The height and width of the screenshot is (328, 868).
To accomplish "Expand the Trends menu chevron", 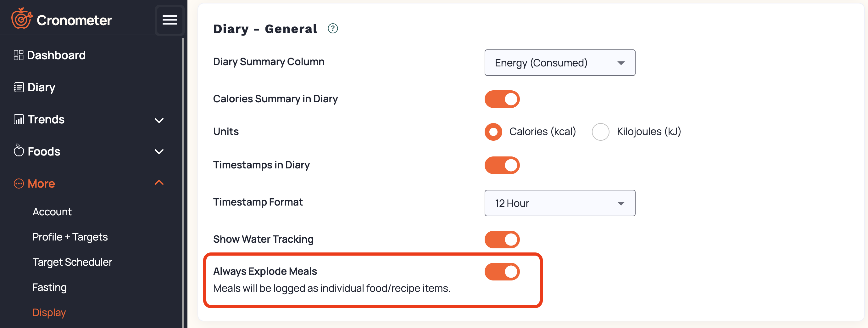I will [x=159, y=120].
